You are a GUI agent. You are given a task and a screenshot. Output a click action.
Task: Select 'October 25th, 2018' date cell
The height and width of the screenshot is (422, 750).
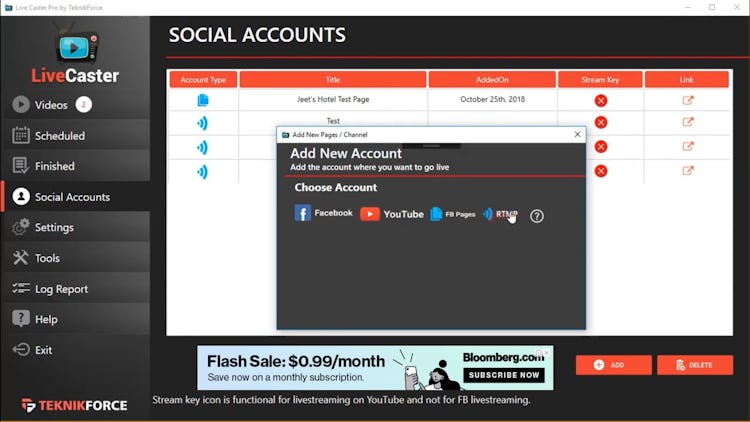click(492, 100)
